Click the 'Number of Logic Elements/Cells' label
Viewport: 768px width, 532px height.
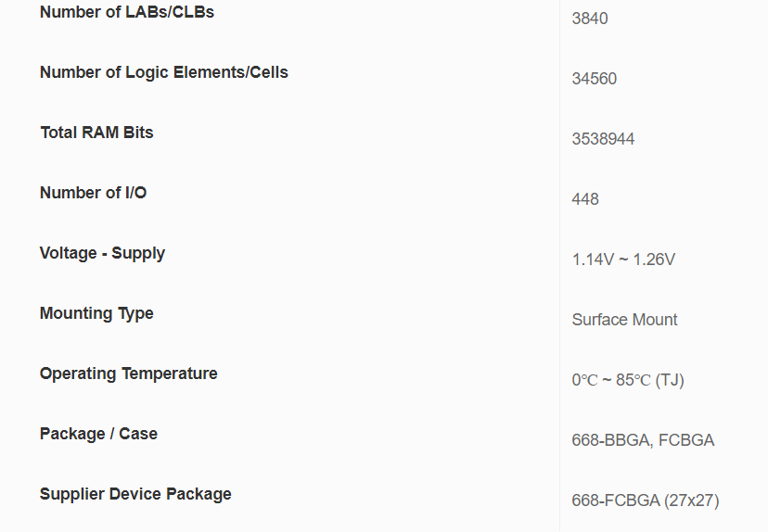tap(164, 72)
